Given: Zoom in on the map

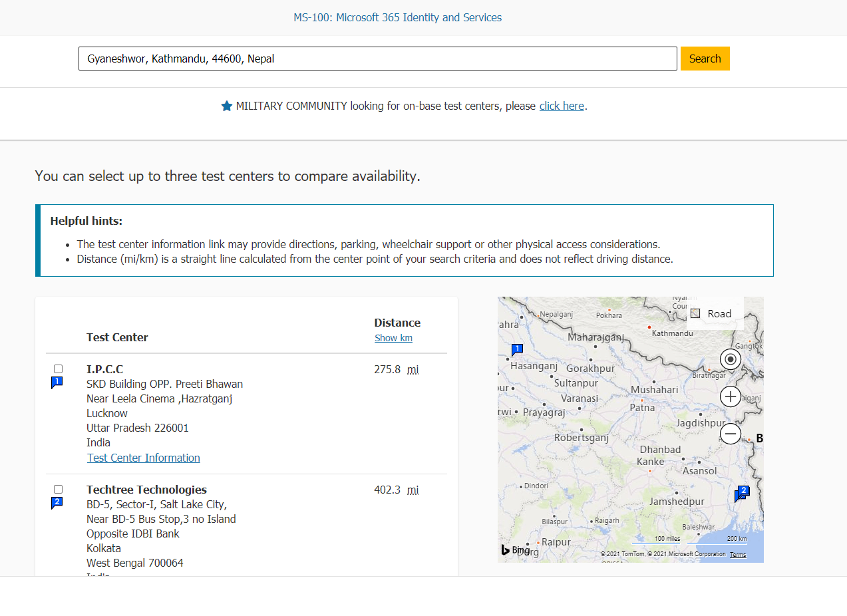Looking at the screenshot, I should [x=731, y=397].
